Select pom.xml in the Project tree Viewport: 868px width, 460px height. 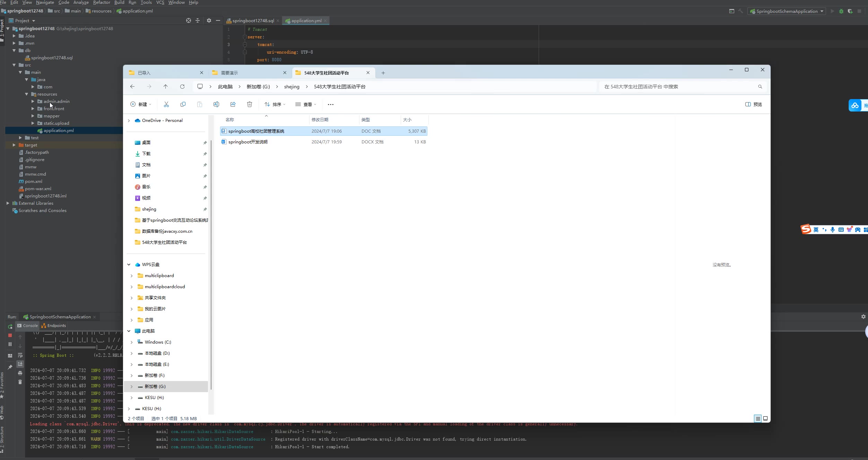34,182
